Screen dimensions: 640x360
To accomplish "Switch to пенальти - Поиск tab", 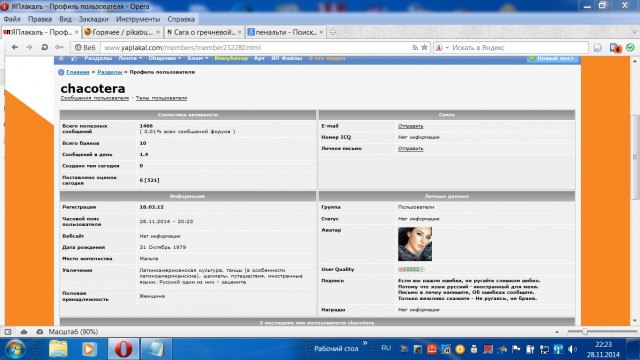I will [286, 32].
